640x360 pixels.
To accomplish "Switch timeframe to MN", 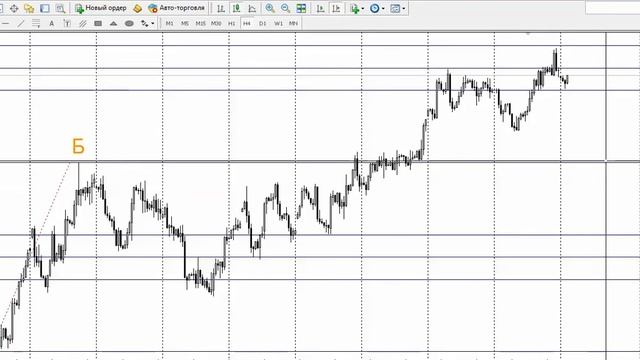I will click(293, 24).
